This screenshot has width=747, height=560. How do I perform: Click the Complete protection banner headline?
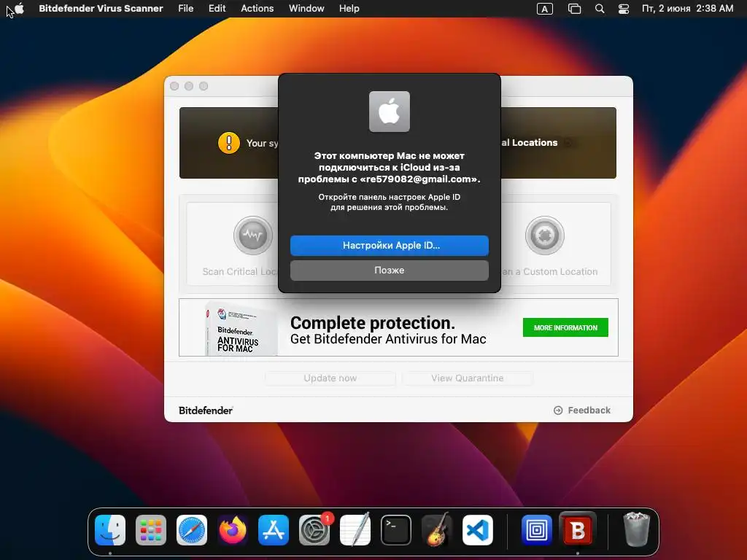[373, 323]
